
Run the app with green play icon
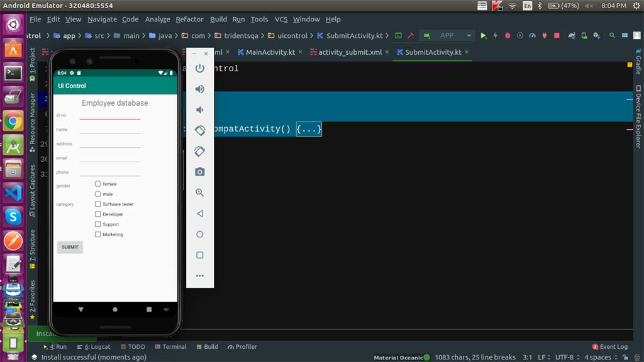click(484, 36)
